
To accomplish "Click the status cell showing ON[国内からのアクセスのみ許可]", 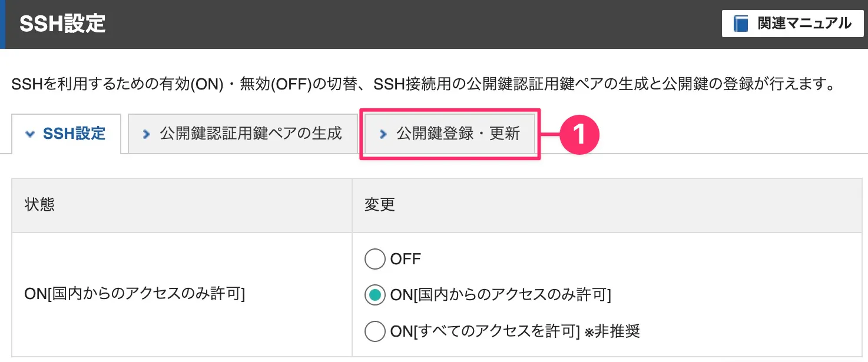I will pos(182,294).
